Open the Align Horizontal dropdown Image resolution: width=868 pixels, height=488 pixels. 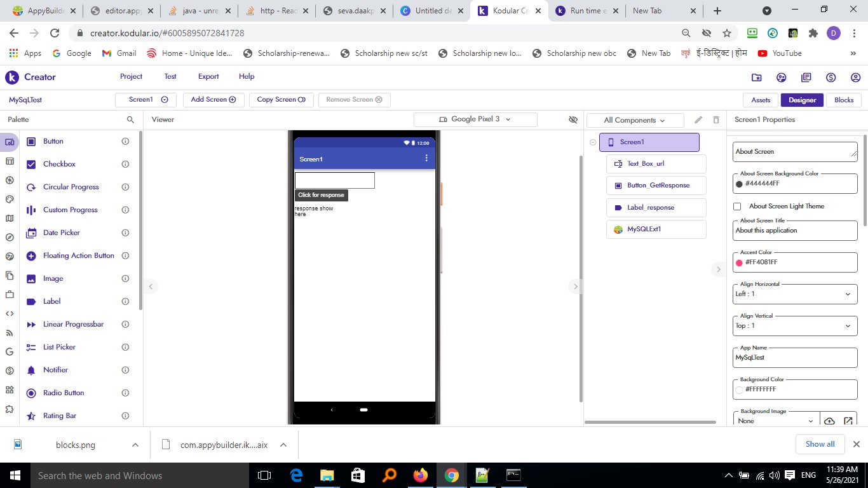point(795,294)
